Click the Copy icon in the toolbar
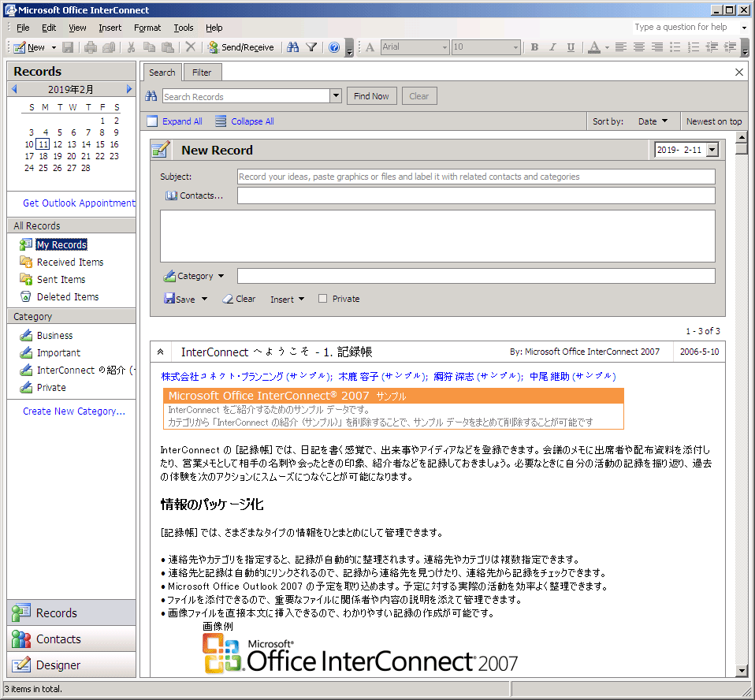 [149, 47]
